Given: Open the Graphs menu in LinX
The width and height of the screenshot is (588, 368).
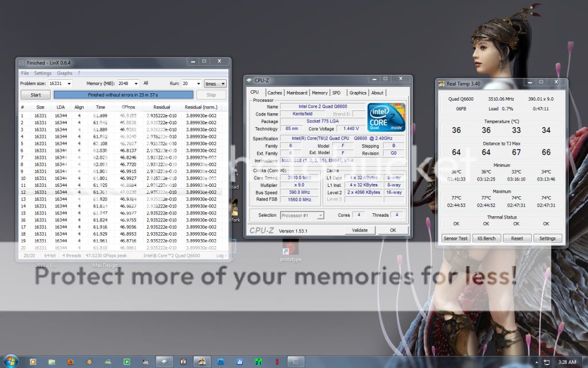Looking at the screenshot, I should [x=64, y=73].
